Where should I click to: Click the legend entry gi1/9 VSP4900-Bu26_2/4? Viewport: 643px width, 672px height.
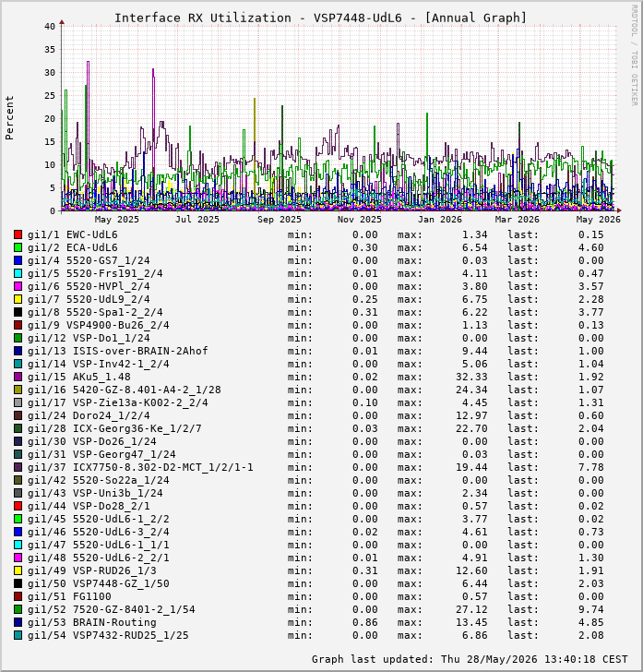99,325
